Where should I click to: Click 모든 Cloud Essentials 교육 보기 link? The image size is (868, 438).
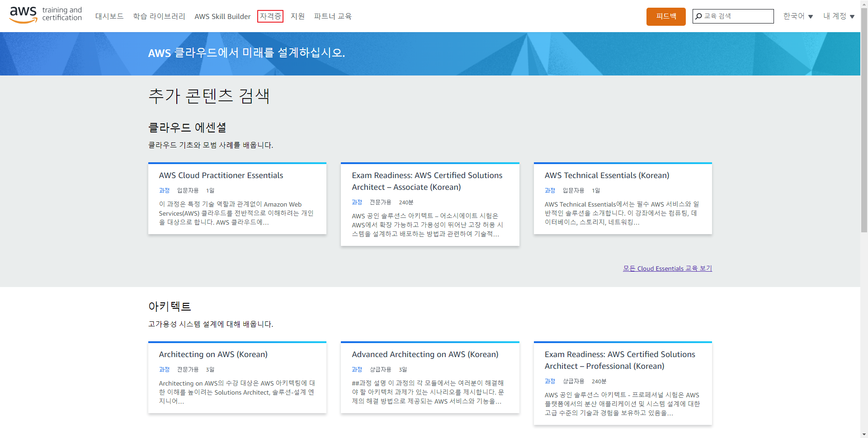pos(667,268)
